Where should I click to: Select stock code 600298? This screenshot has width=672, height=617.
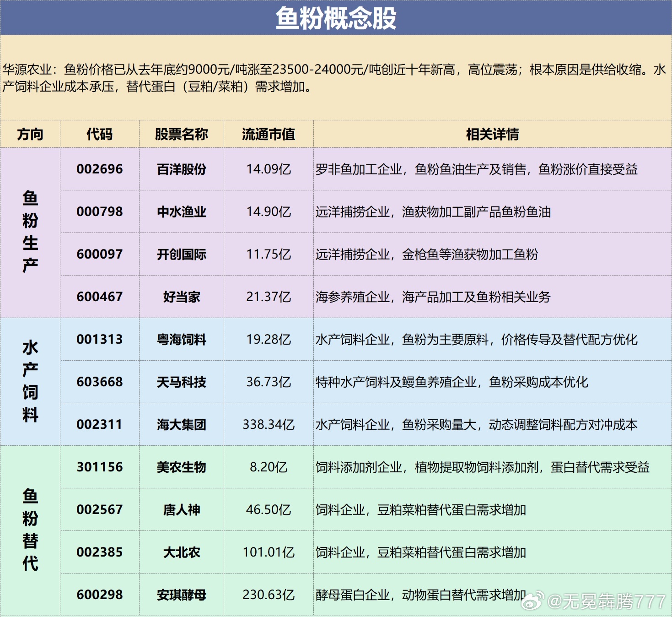(100, 595)
